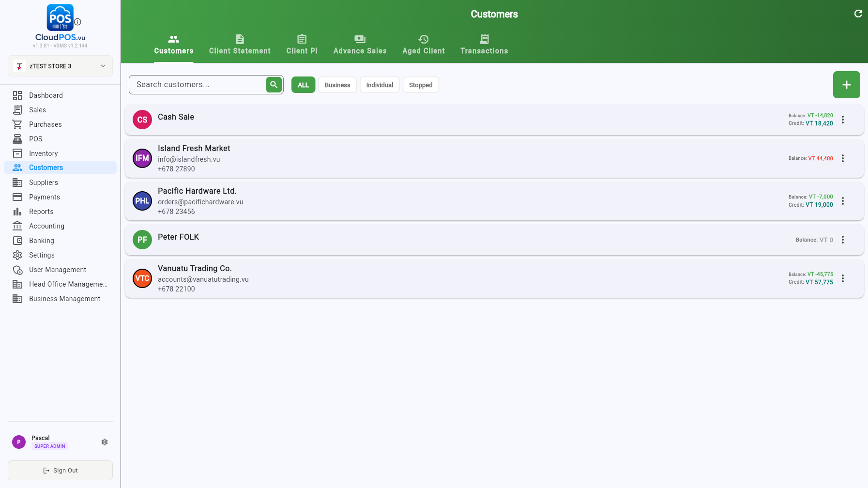This screenshot has height=488, width=868.
Task: Click the IFM avatar circle
Action: click(x=142, y=158)
